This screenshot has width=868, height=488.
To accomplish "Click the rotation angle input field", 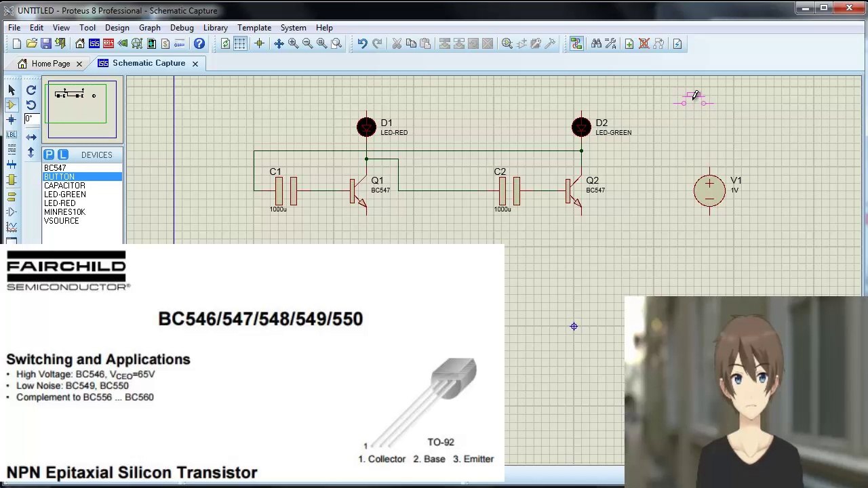I will pos(31,119).
